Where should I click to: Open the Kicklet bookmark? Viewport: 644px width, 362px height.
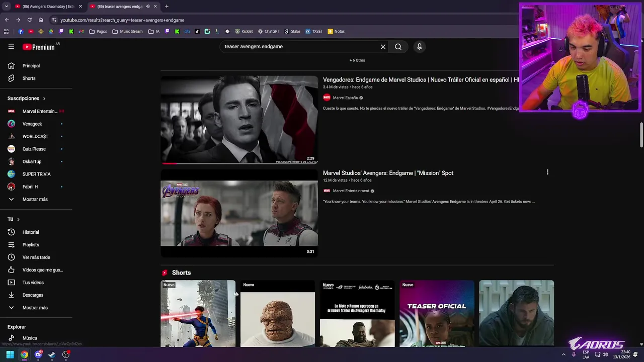click(244, 31)
